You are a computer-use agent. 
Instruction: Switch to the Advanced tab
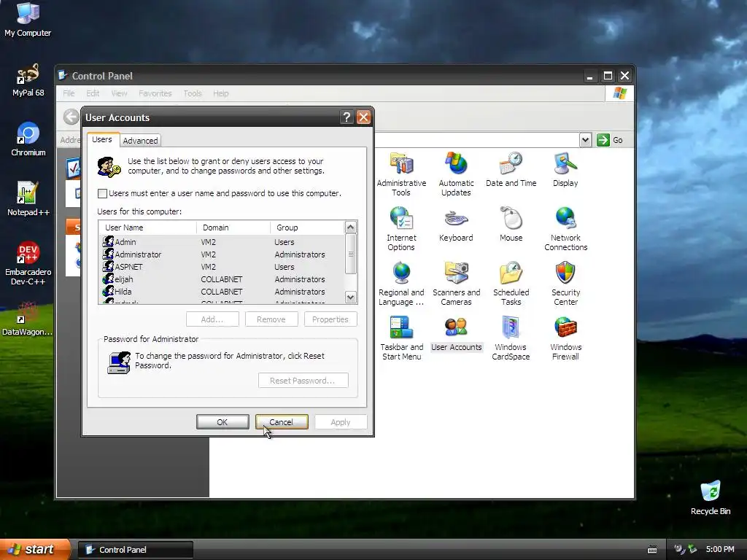point(140,141)
